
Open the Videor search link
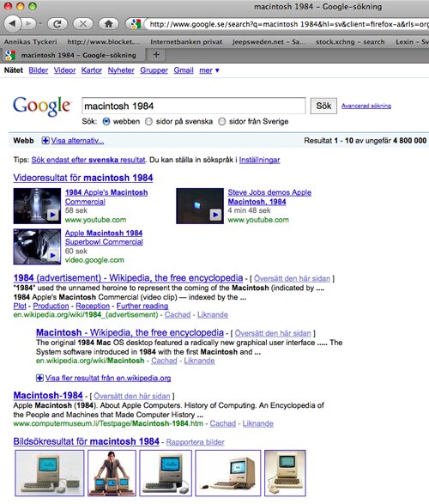(64, 70)
